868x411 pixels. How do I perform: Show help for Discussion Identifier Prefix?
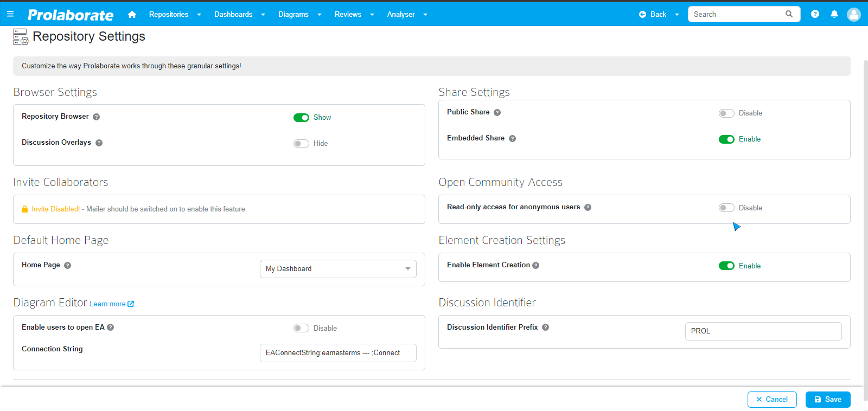tap(545, 327)
